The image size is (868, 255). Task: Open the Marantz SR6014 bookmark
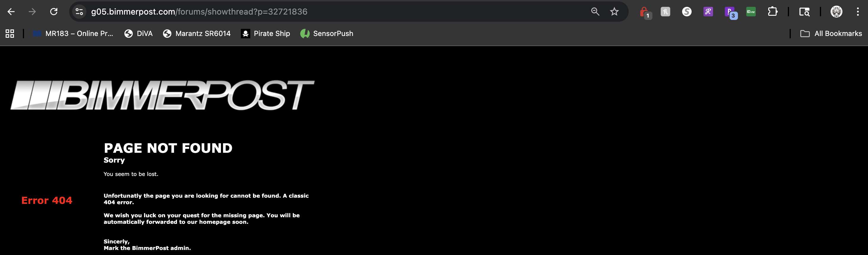pos(197,34)
